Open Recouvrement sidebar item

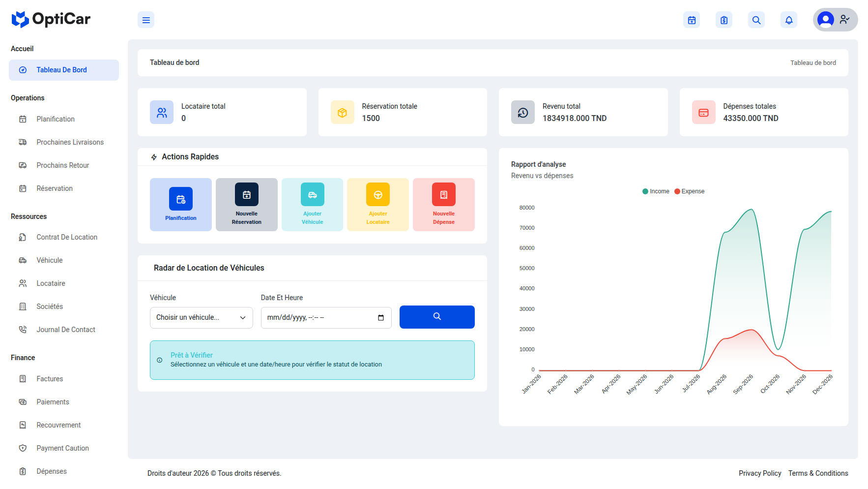pos(64,425)
